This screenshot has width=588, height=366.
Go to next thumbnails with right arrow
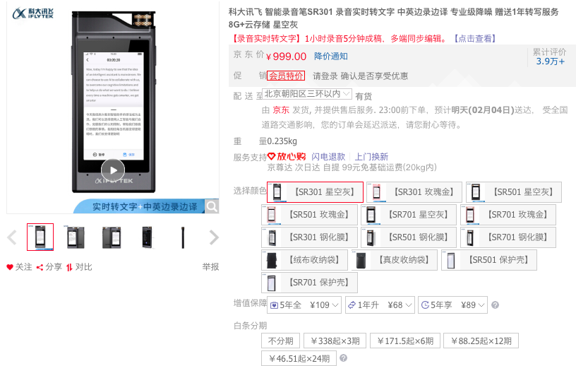click(214, 237)
